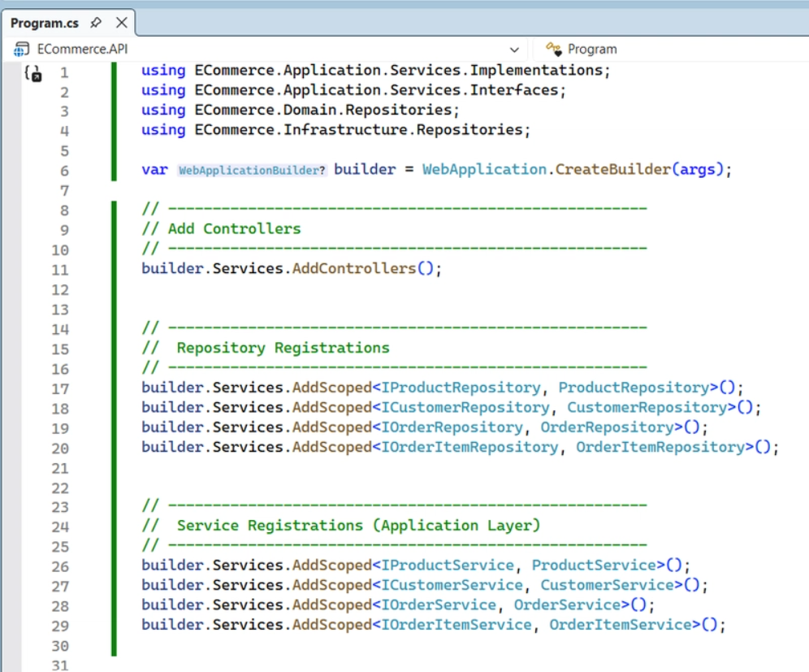Click the 'Repository Registrations' comment line
Image resolution: width=809 pixels, height=672 pixels.
tap(266, 348)
